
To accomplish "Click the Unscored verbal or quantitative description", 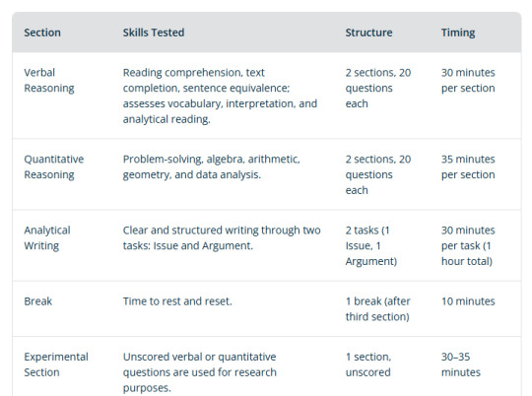I will point(199,372).
